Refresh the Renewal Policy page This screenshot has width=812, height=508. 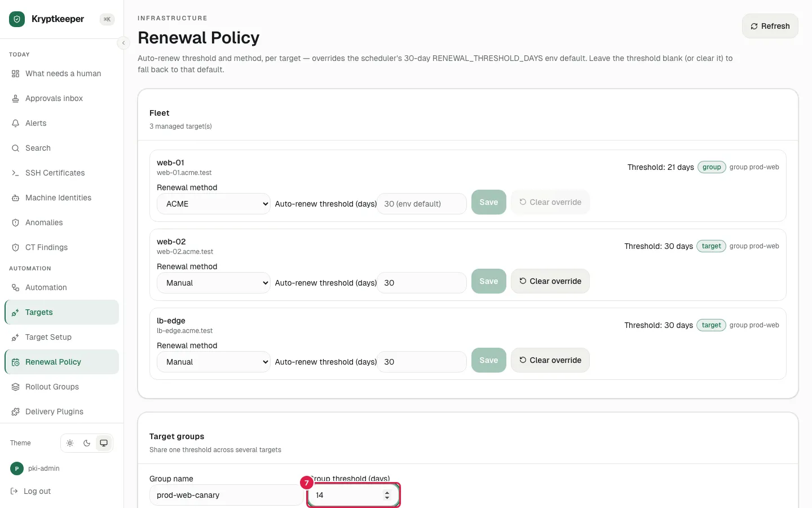click(x=770, y=26)
